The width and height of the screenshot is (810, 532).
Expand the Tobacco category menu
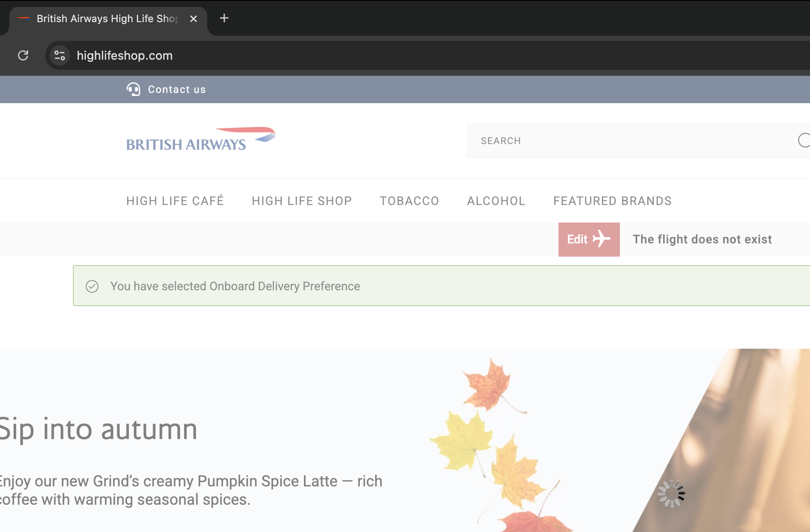(409, 201)
